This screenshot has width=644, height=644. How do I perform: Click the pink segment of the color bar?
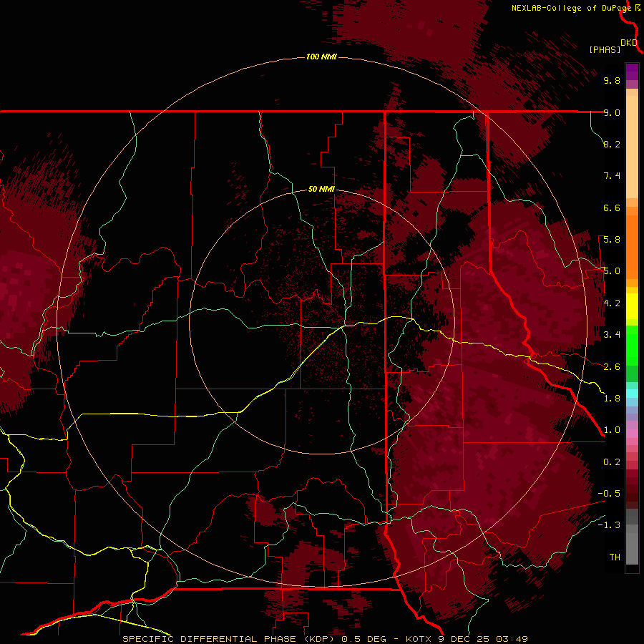pyautogui.click(x=632, y=434)
